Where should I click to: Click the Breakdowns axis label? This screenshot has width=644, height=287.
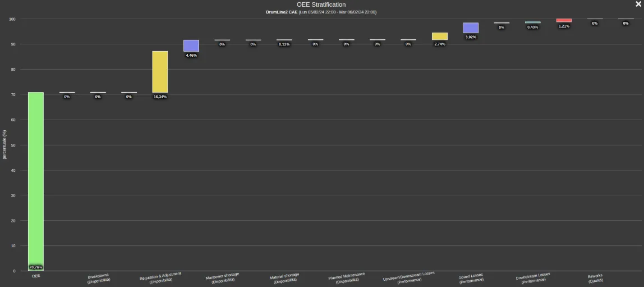click(99, 278)
